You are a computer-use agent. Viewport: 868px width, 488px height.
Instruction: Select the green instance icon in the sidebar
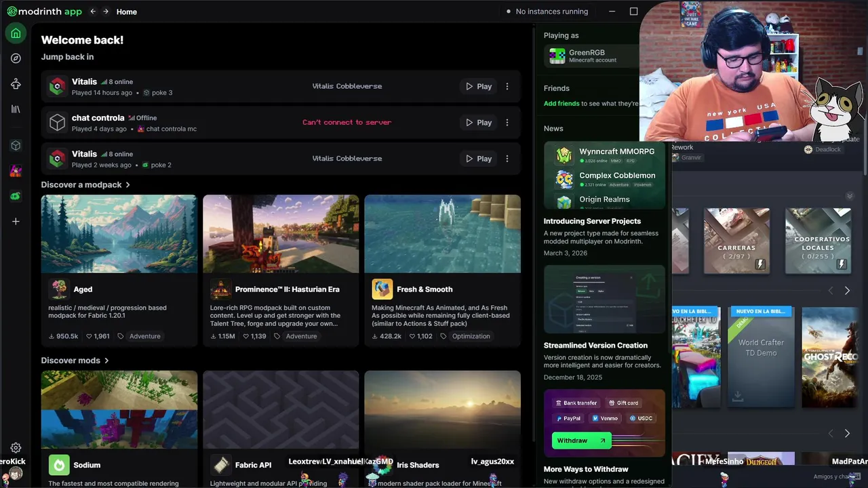click(16, 196)
